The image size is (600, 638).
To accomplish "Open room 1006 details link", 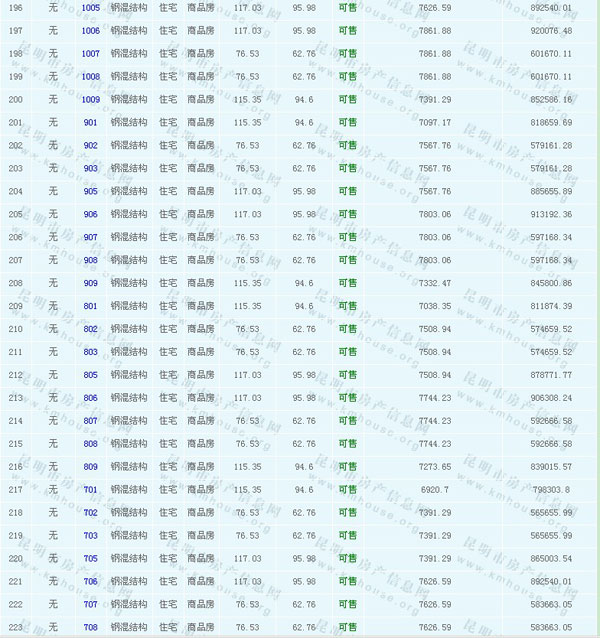I will [90, 30].
